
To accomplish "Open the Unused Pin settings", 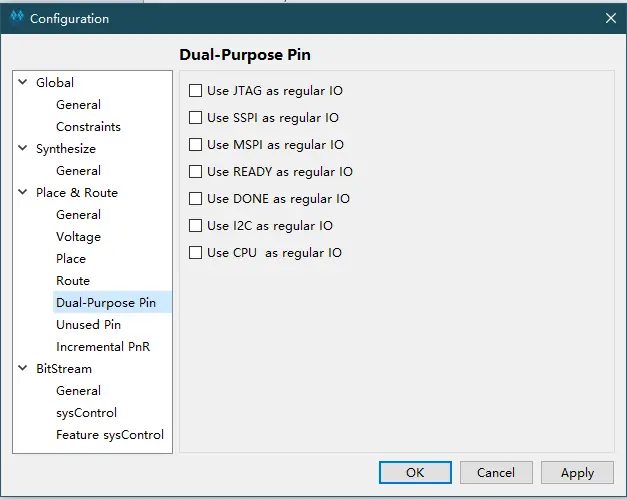I will [x=88, y=325].
